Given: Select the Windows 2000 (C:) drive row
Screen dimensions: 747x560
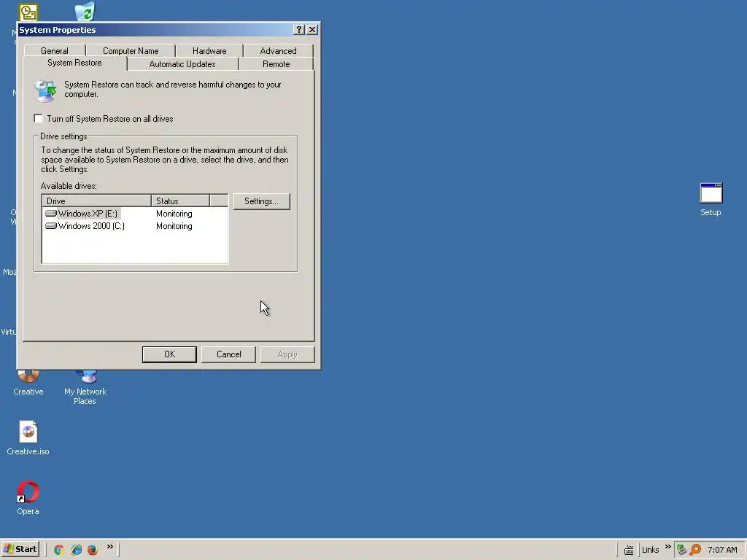Looking at the screenshot, I should pyautogui.click(x=135, y=226).
